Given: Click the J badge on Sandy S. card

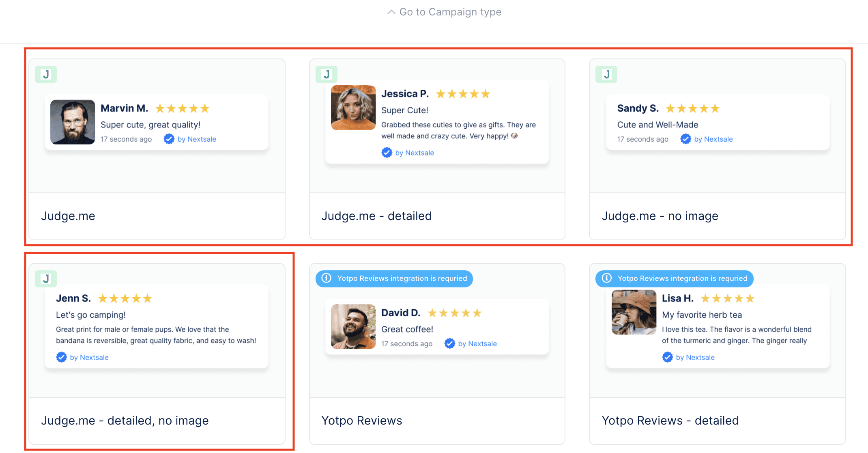Looking at the screenshot, I should [x=606, y=74].
